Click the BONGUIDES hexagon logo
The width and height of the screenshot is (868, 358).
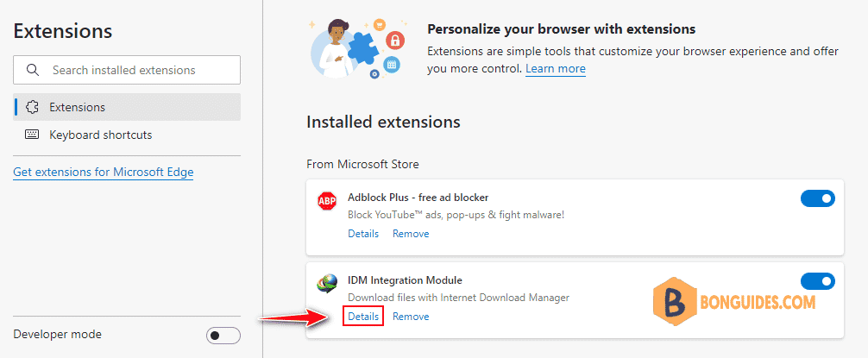pos(674,302)
